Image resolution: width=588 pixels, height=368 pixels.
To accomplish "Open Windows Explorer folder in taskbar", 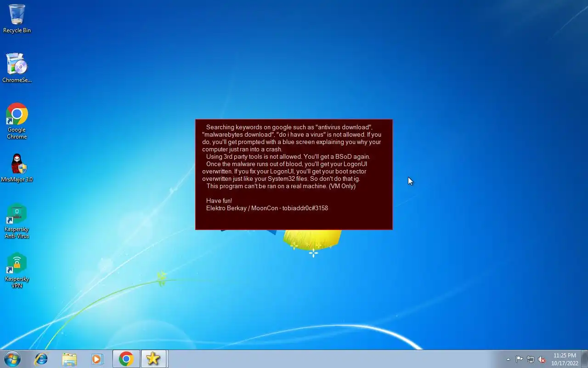I will [69, 359].
